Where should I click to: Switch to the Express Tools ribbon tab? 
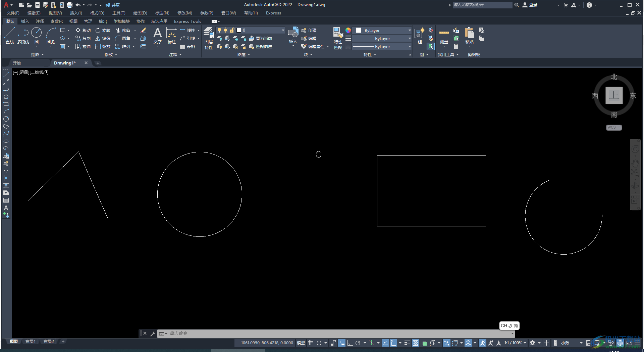187,21
